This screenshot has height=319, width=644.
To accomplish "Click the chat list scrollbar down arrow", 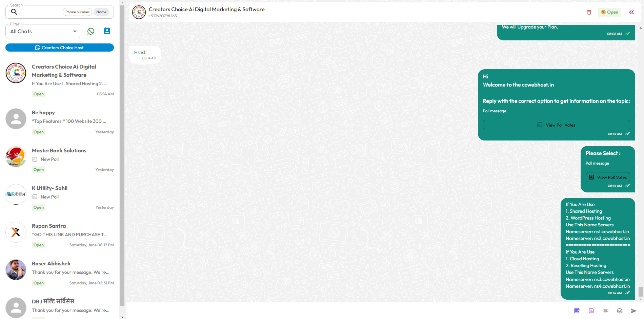I will click(x=122, y=317).
